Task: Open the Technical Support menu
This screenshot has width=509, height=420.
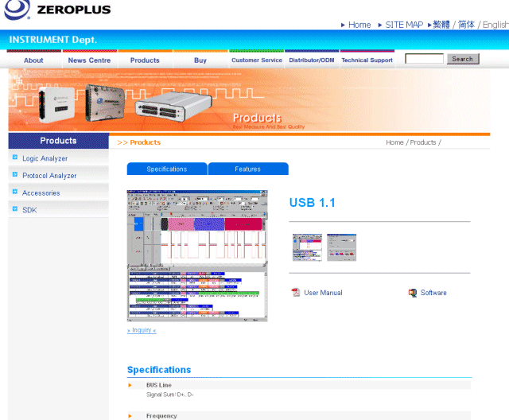Action: coord(367,60)
